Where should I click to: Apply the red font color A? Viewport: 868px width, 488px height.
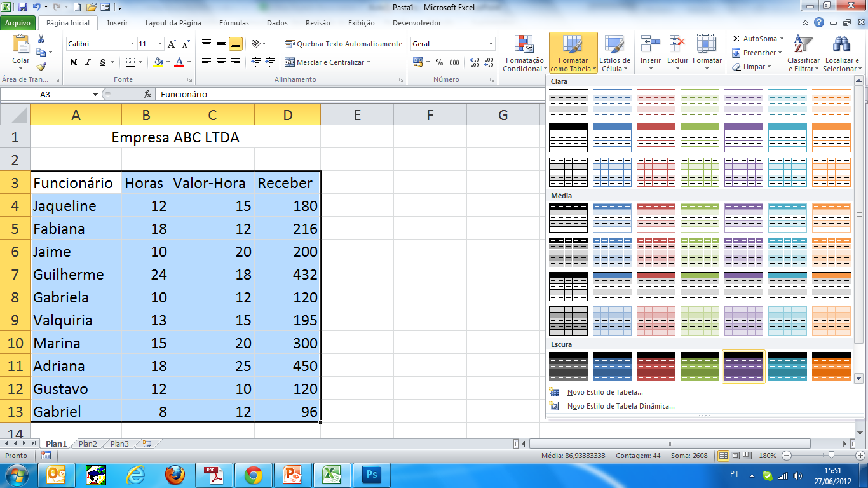click(179, 62)
